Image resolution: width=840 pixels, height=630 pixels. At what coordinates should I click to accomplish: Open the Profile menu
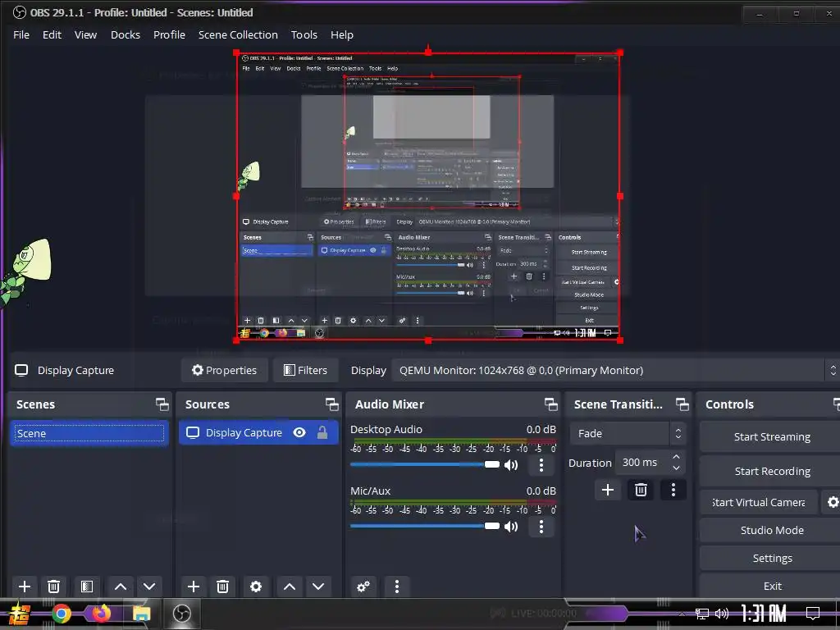[x=169, y=34]
